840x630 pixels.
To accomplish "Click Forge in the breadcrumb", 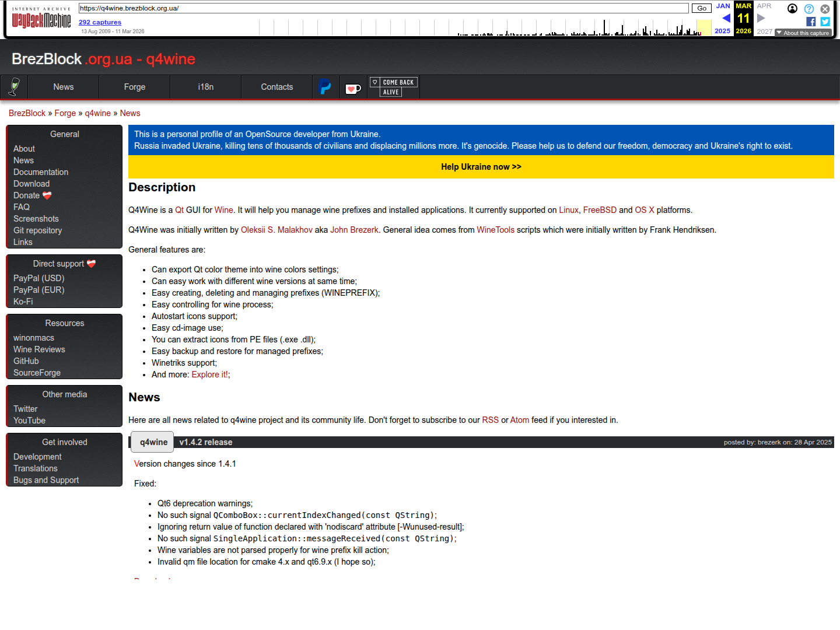I will coord(65,113).
